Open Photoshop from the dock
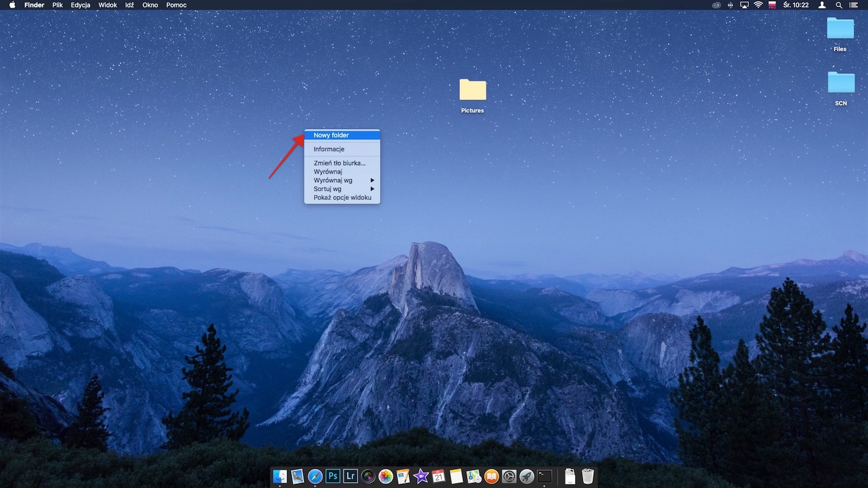This screenshot has width=868, height=488. click(x=333, y=476)
